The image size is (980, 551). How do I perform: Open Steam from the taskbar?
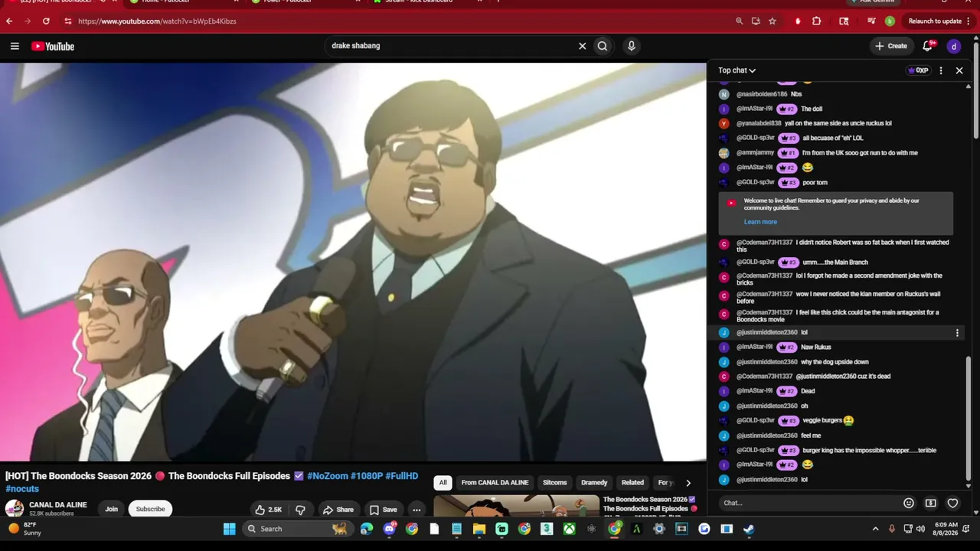[x=749, y=529]
